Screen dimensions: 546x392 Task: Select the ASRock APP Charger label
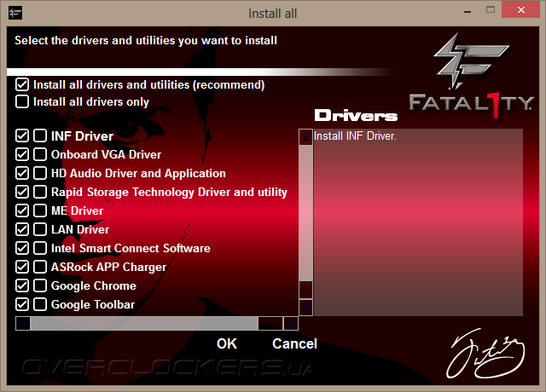coord(108,267)
